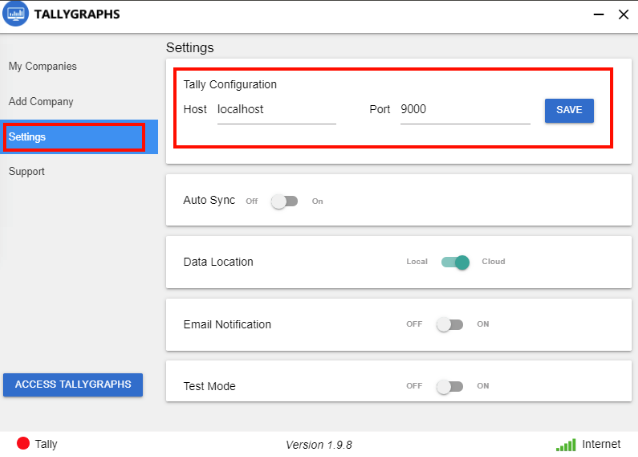This screenshot has height=457, width=638.
Task: Select Settings in the sidebar
Action: pyautogui.click(x=79, y=137)
